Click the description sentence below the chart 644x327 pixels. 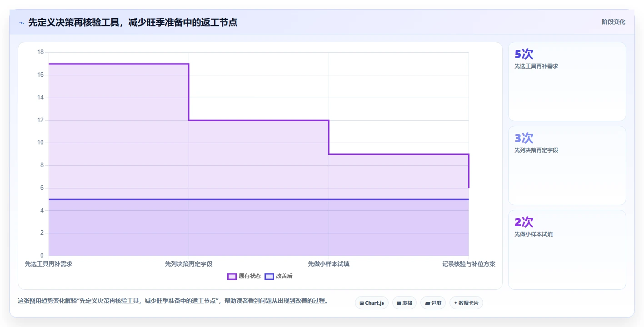[173, 301]
